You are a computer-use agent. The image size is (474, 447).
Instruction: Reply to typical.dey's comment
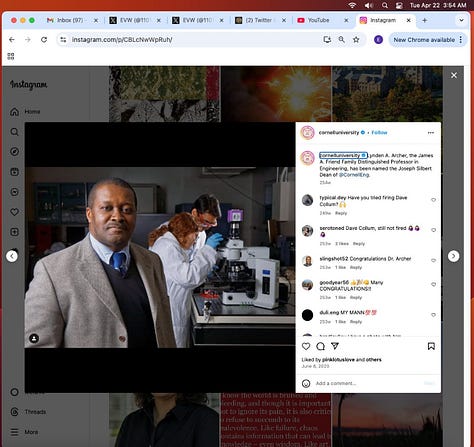(341, 213)
